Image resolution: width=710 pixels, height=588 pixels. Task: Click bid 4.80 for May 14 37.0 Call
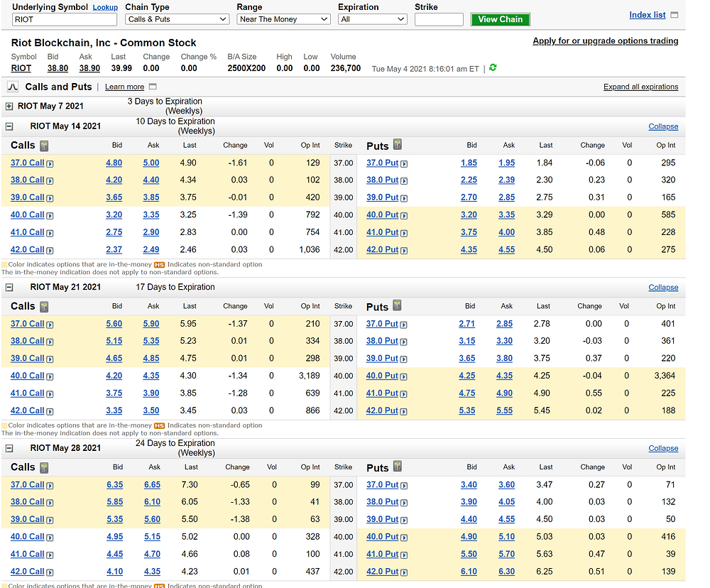(x=114, y=163)
